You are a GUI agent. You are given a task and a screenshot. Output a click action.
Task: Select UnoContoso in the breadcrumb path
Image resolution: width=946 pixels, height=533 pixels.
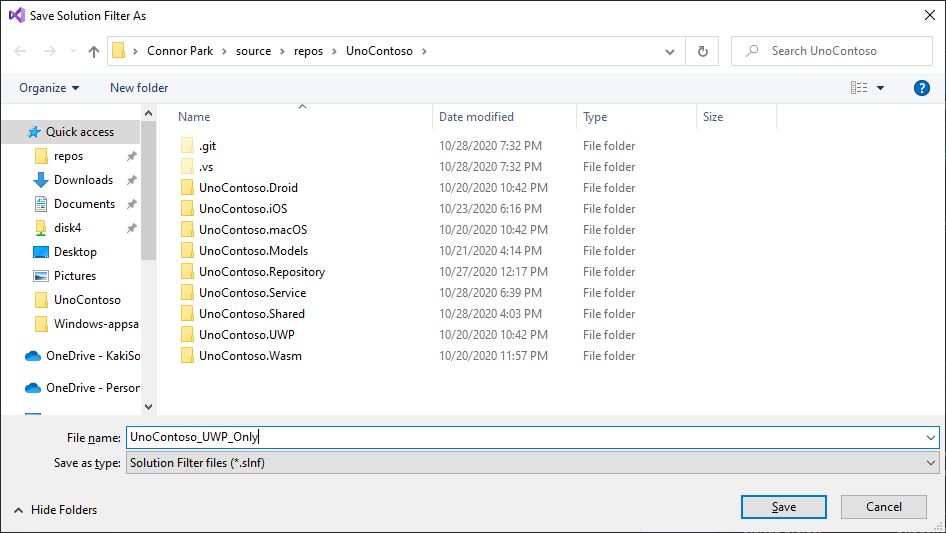[x=379, y=51]
